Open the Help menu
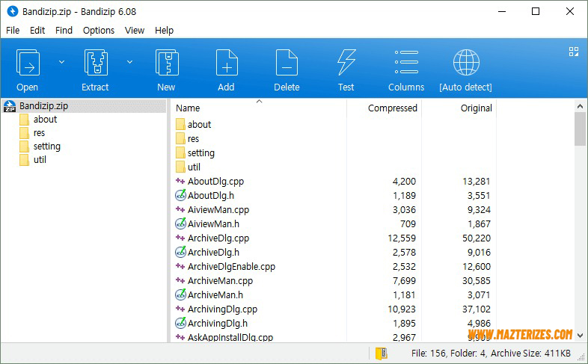588x364 pixels. coord(165,31)
